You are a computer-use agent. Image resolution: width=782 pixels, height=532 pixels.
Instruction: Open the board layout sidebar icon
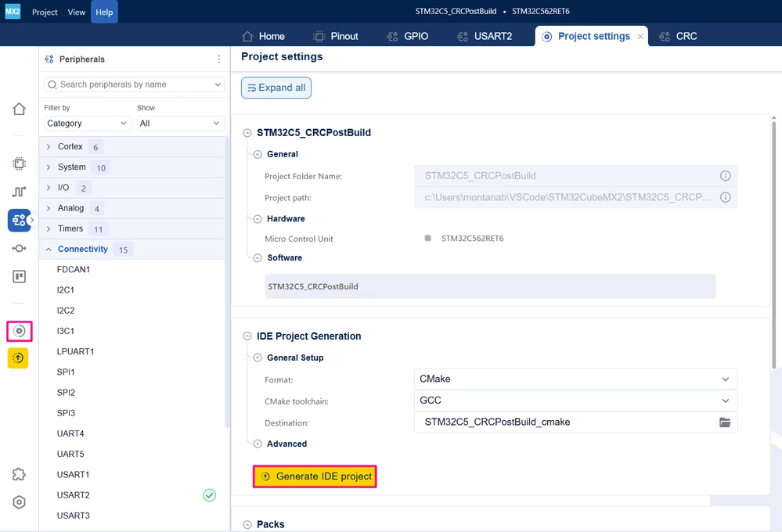tap(19, 276)
